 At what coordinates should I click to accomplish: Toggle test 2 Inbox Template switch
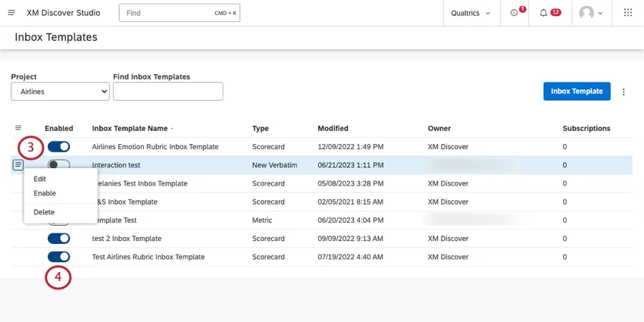[x=58, y=239]
